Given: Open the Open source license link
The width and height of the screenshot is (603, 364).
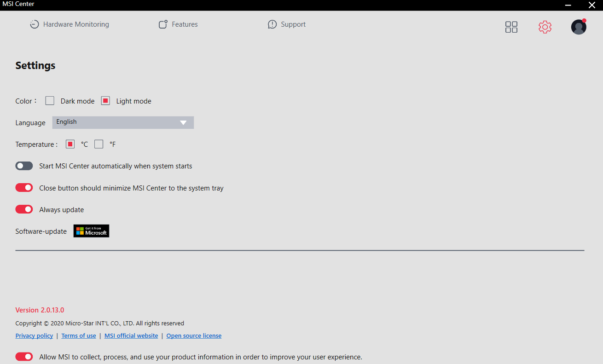Looking at the screenshot, I should point(194,336).
